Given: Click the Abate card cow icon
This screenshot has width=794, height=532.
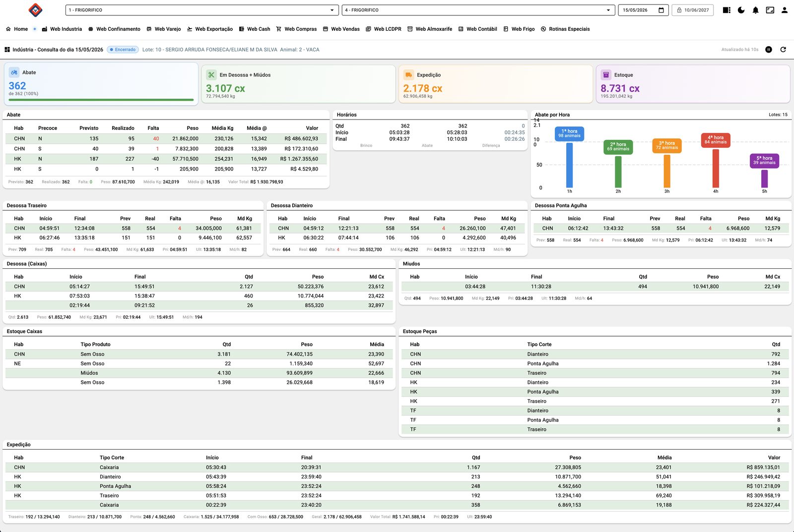Looking at the screenshot, I should point(14,72).
